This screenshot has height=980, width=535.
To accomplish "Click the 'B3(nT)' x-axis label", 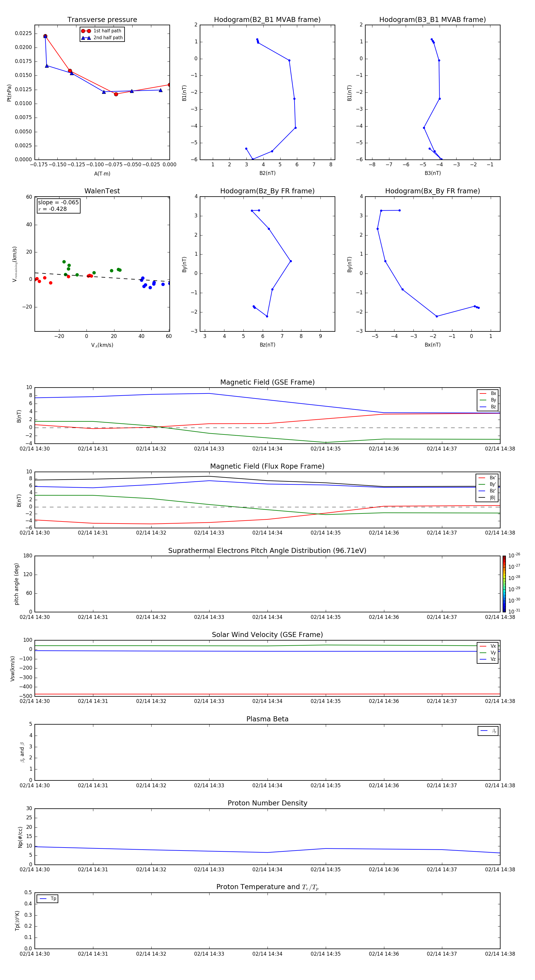I will coord(432,173).
